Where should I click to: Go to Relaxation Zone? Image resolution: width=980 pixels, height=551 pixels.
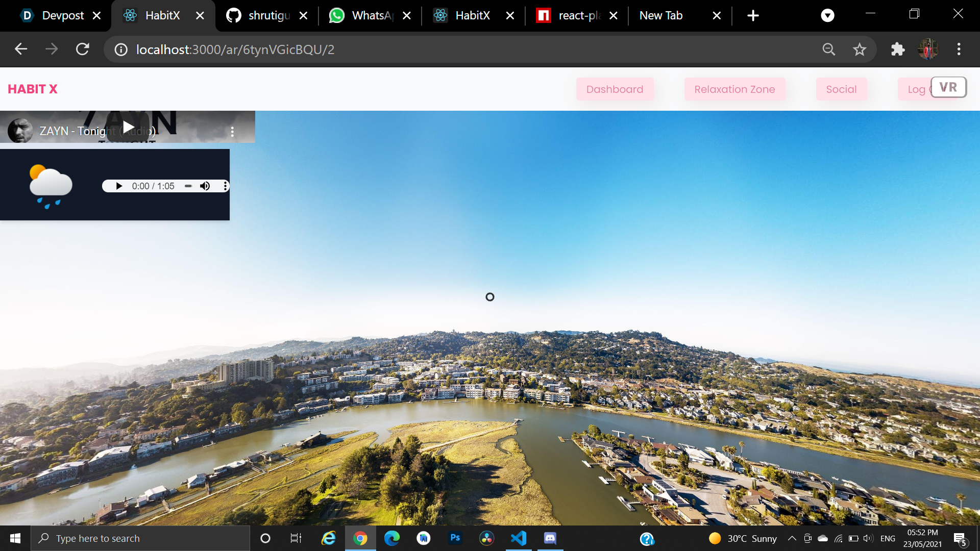click(734, 89)
